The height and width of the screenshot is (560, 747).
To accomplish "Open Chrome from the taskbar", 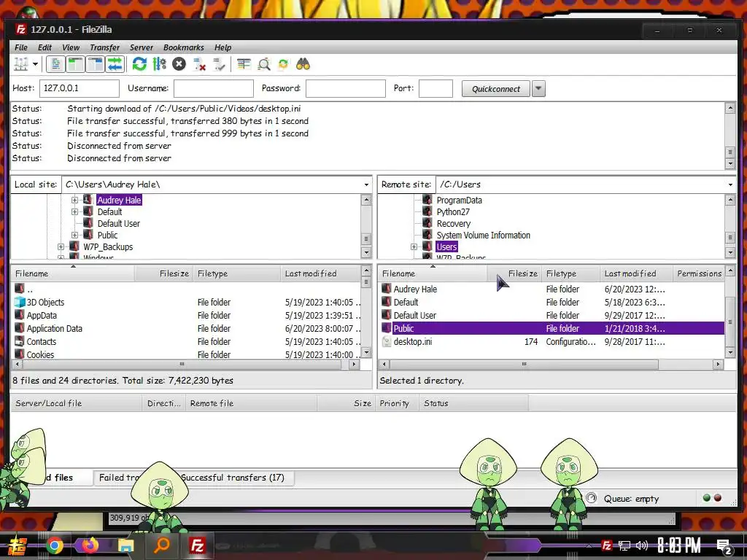I will click(54, 545).
